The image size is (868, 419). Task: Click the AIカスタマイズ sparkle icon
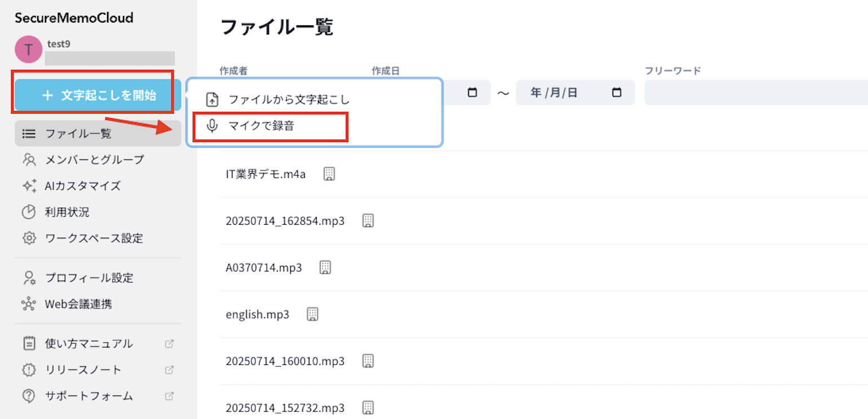tap(29, 186)
